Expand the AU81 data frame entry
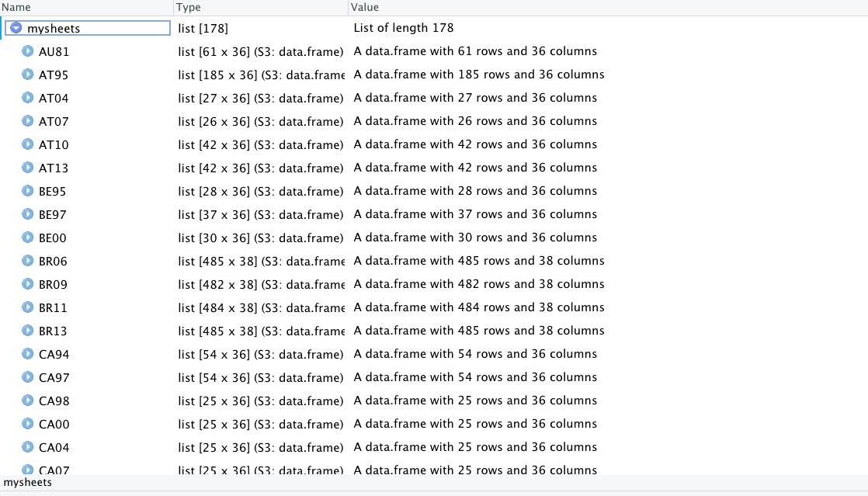This screenshot has width=868, height=496. pos(28,52)
